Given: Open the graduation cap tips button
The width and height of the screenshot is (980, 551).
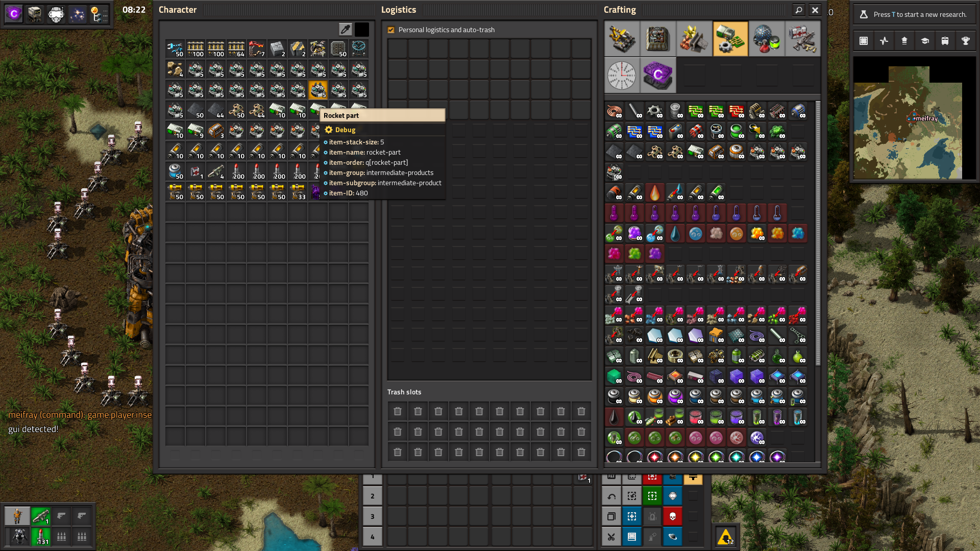Looking at the screenshot, I should tap(925, 41).
